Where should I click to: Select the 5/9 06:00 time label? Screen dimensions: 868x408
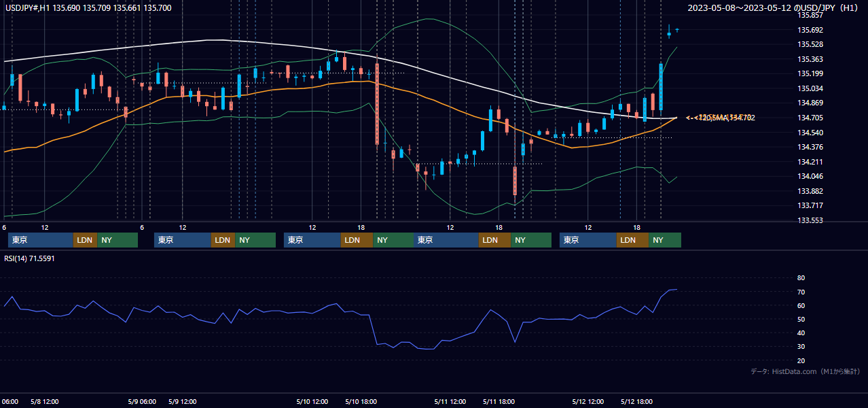pos(142,401)
